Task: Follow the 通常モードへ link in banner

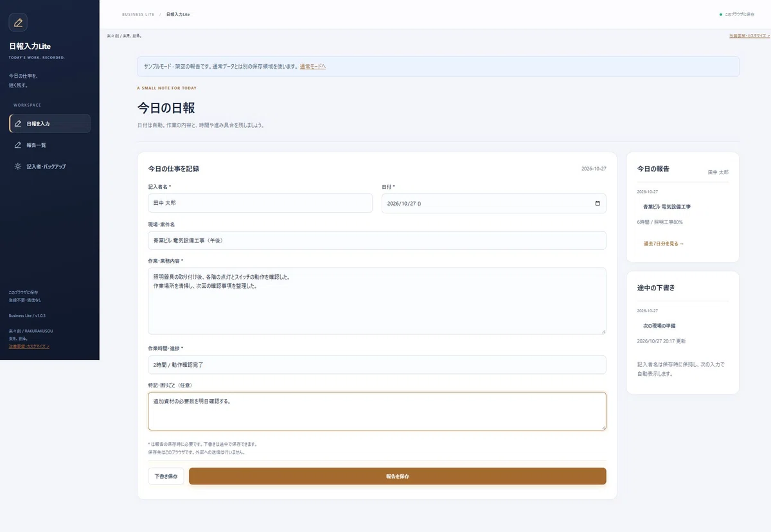Action: tap(313, 66)
